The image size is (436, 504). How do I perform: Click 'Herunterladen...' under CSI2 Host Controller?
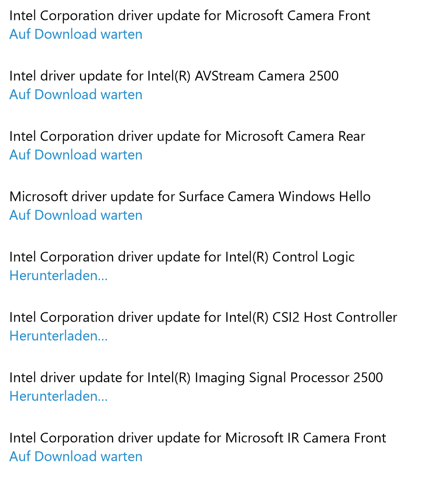pyautogui.click(x=58, y=336)
